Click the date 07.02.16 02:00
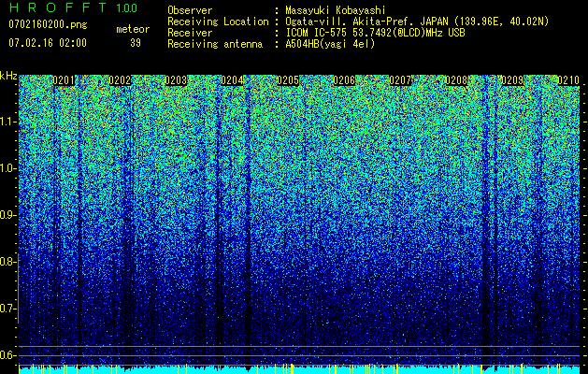 point(48,42)
